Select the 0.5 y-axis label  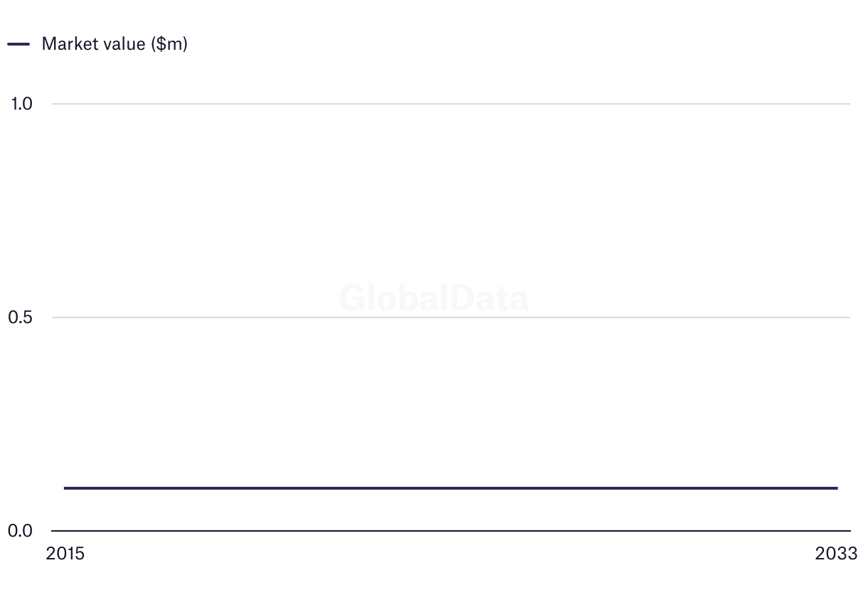[x=21, y=317]
